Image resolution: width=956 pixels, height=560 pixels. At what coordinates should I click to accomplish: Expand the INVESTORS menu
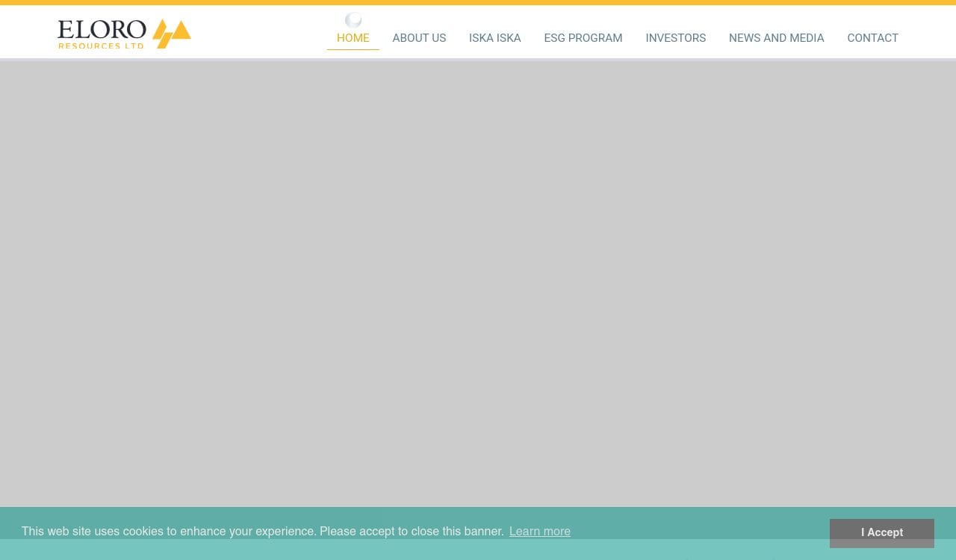coord(675,38)
